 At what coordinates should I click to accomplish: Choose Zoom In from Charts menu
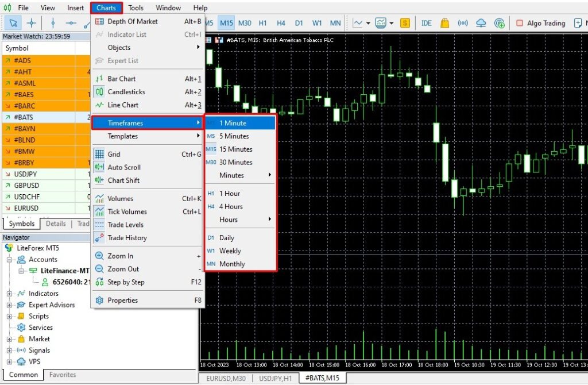(x=120, y=256)
